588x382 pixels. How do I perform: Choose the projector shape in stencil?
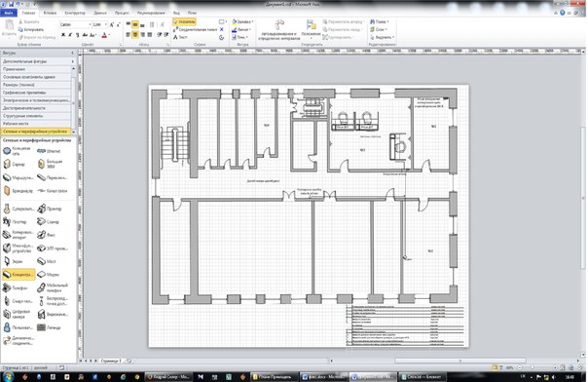pyautogui.click(x=53, y=248)
